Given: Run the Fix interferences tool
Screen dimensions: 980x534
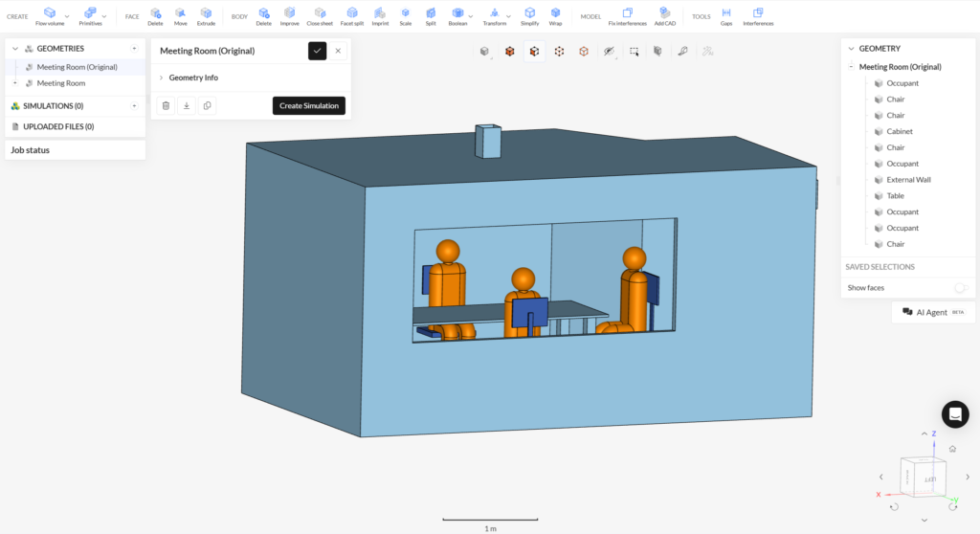Looking at the screenshot, I should [628, 16].
